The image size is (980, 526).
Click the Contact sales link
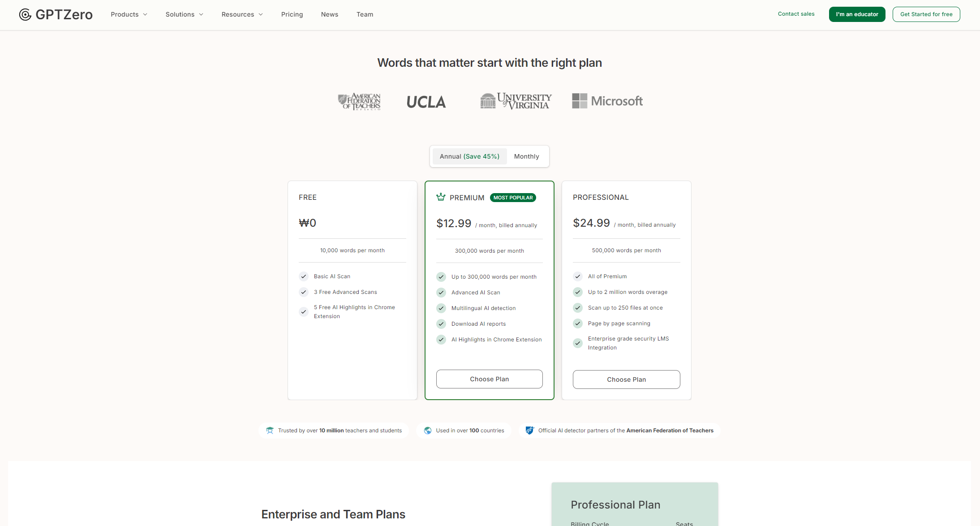(x=796, y=14)
